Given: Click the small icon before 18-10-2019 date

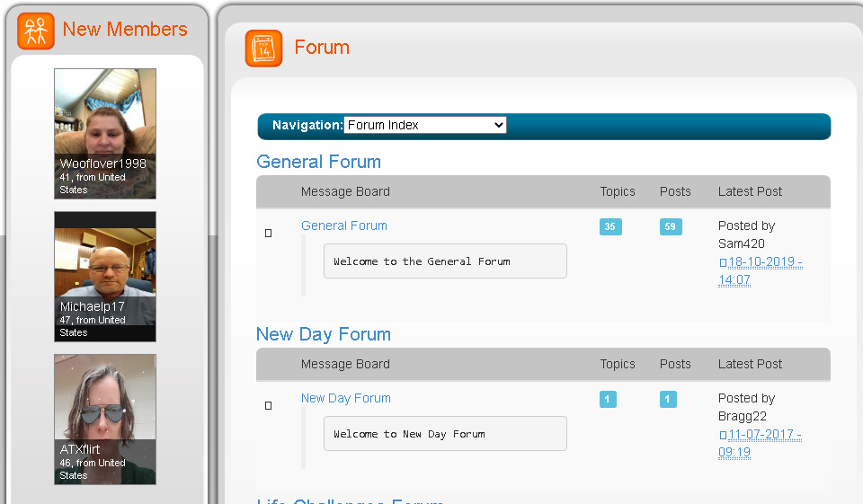Looking at the screenshot, I should (722, 263).
